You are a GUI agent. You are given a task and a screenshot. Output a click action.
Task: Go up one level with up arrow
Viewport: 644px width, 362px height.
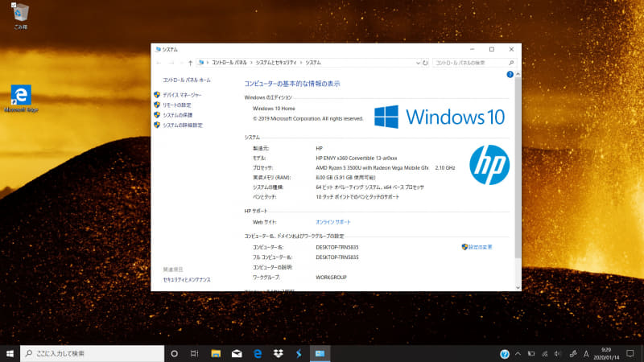coord(190,63)
